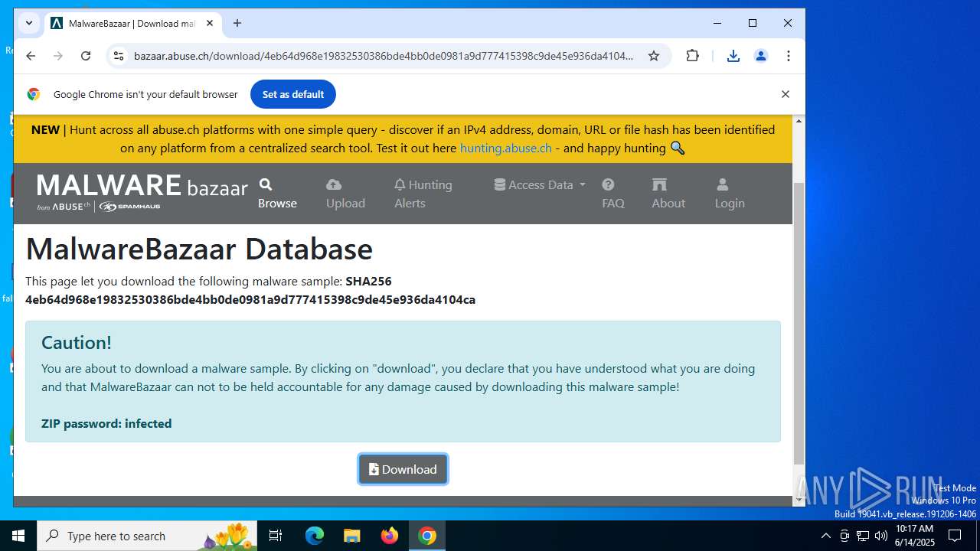Click the Download button
Screen dimensions: 980x551
coord(403,469)
